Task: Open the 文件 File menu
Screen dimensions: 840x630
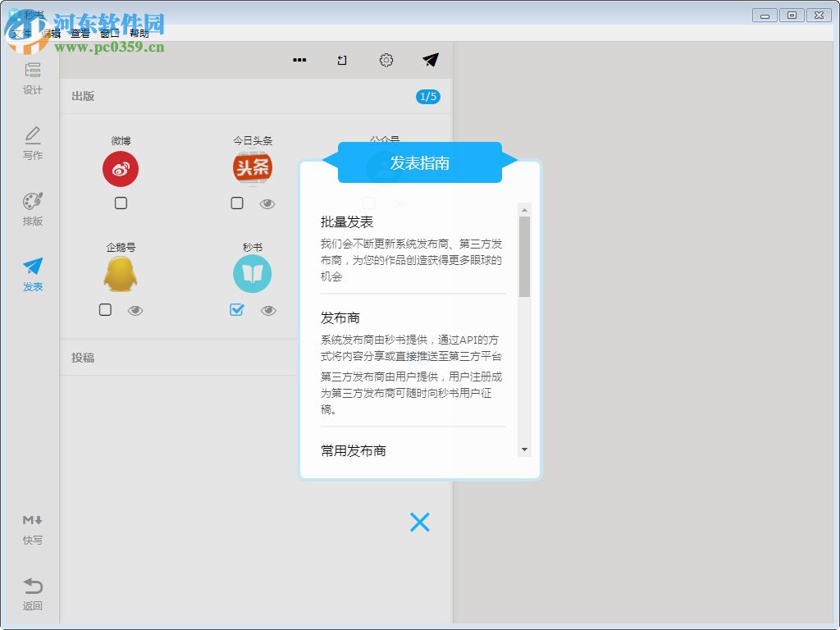Action: [x=21, y=34]
